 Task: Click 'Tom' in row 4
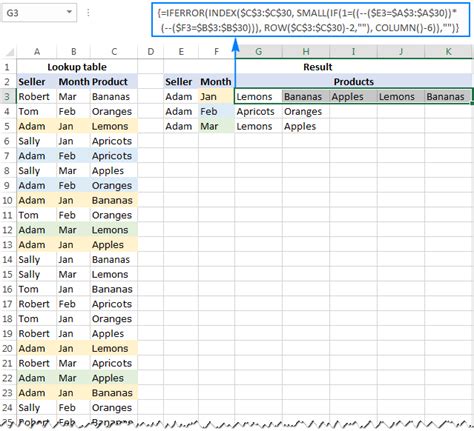tap(28, 111)
